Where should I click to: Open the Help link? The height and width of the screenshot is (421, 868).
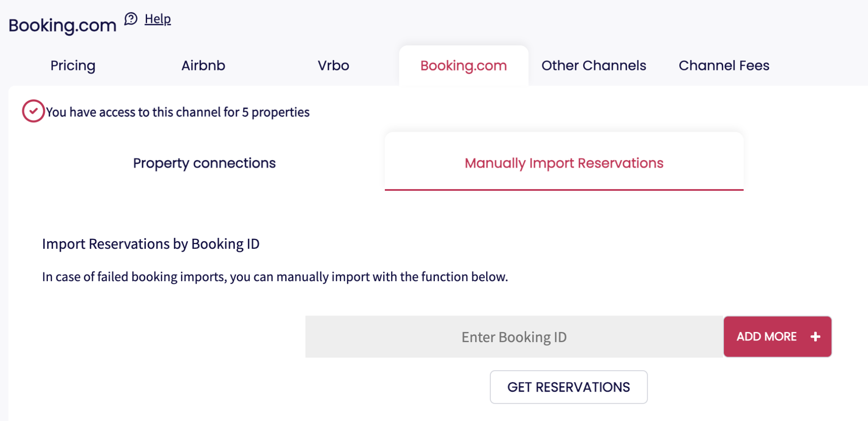point(158,19)
